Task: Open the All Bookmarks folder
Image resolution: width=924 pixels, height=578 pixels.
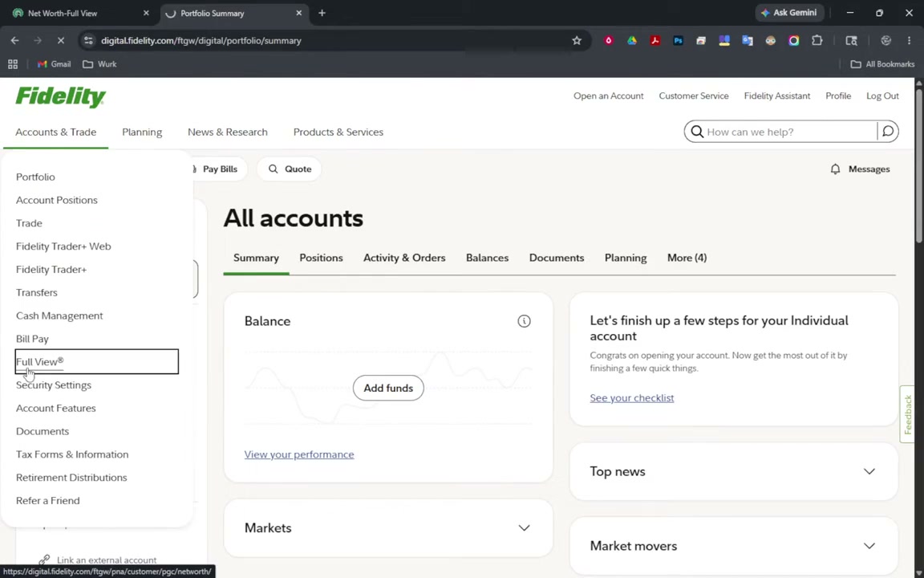Action: (882, 64)
